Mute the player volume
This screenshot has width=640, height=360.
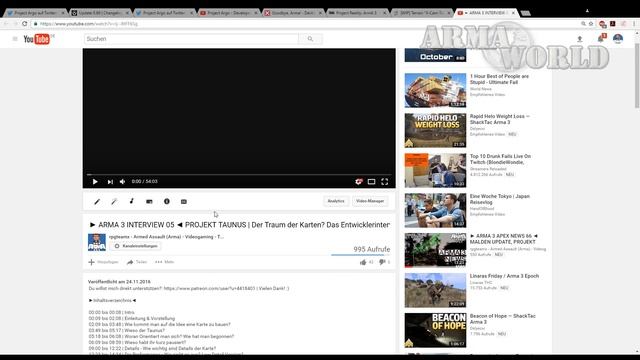(122, 182)
